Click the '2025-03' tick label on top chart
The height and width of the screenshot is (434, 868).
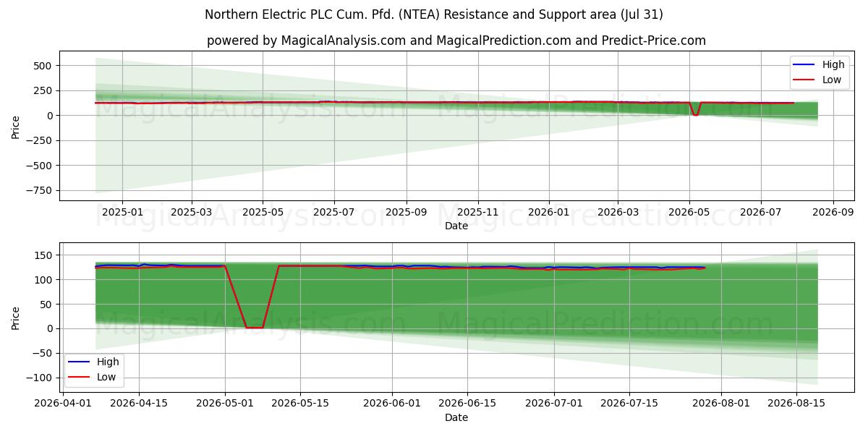192,211
